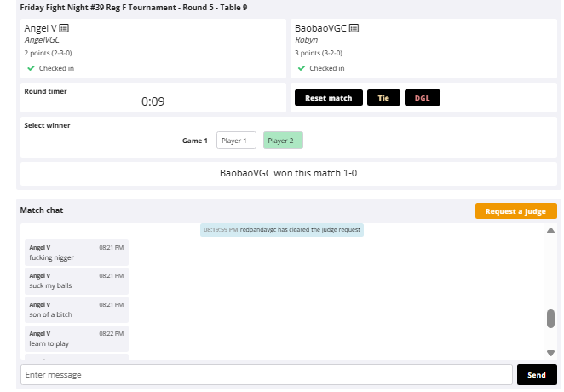
Task: Click the BaobaoVGC player name
Action: [x=320, y=28]
